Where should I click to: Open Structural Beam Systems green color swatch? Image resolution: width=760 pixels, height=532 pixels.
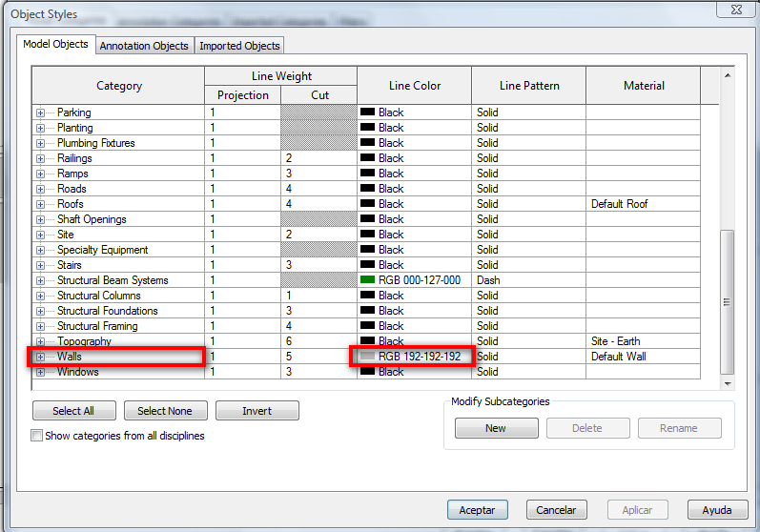click(x=367, y=279)
